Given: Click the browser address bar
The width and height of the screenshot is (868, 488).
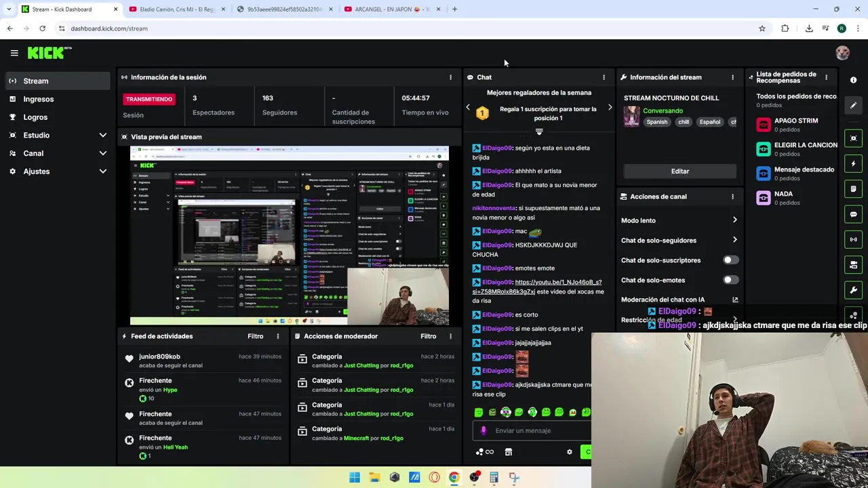Looking at the screenshot, I should (407, 28).
